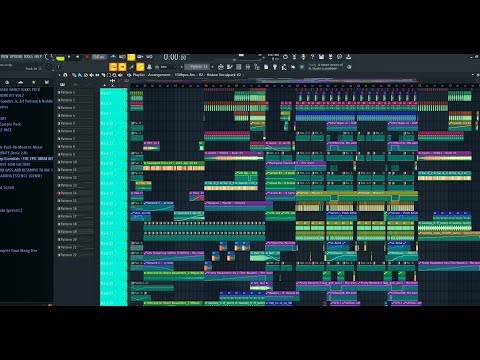Select the playlist Select marquee tool
This screenshot has width=480, height=360.
[x=109, y=75]
